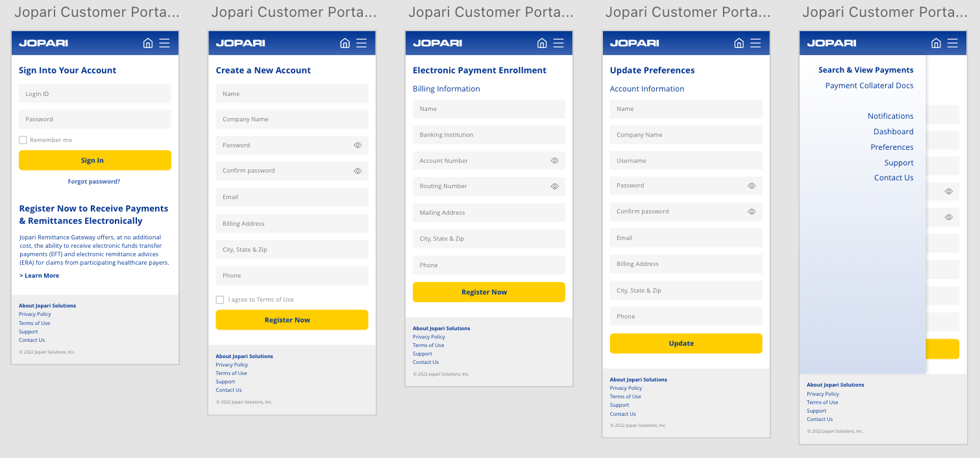Click About Jopari Solutions in Enrollment footer
980x458 pixels.
click(441, 328)
